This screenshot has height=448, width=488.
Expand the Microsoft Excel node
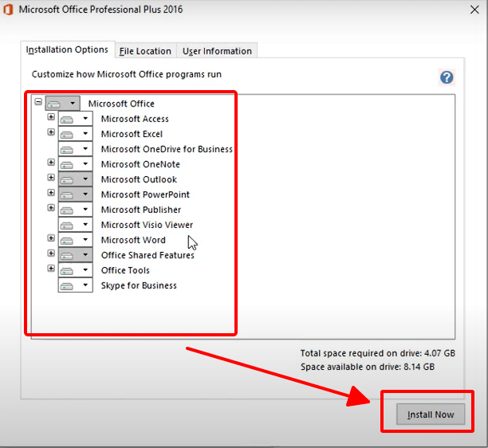point(51,132)
